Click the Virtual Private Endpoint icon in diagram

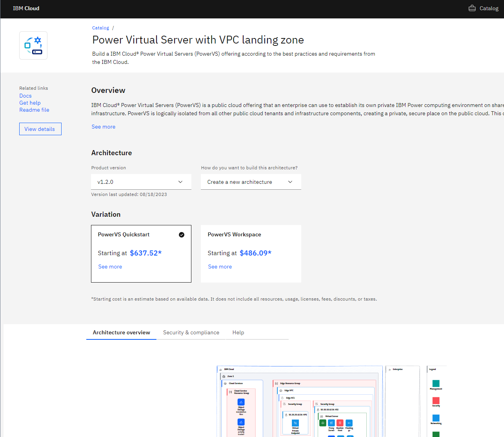coord(295,423)
